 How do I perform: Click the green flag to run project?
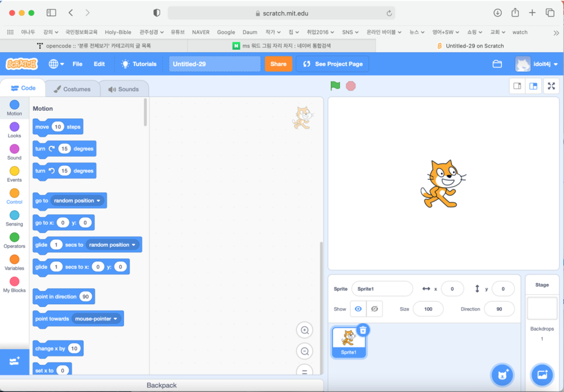pos(335,86)
